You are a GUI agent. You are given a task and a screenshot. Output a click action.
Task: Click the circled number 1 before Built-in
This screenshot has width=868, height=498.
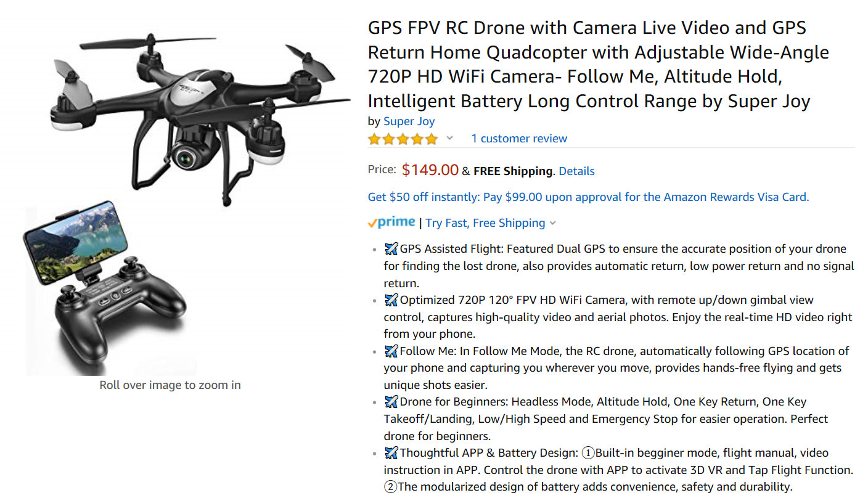pyautogui.click(x=588, y=453)
